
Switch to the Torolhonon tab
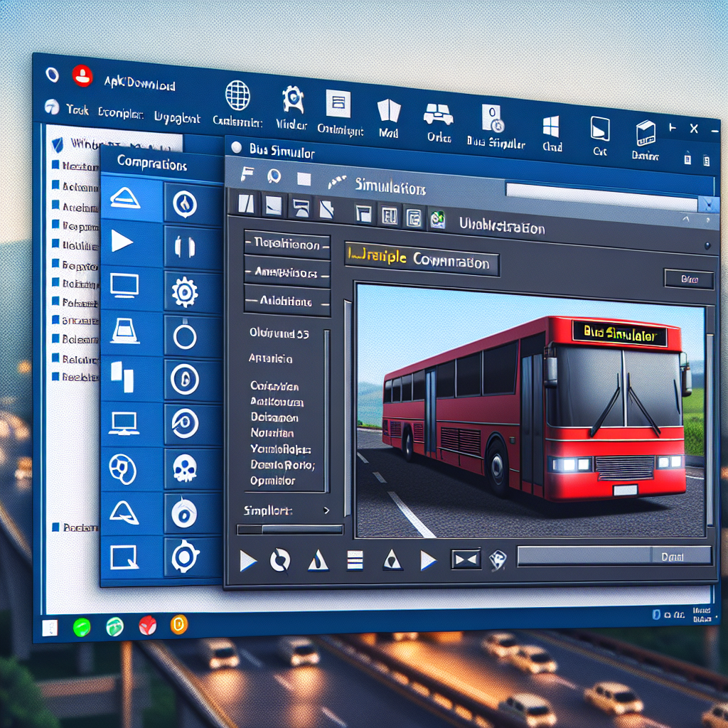(287, 245)
